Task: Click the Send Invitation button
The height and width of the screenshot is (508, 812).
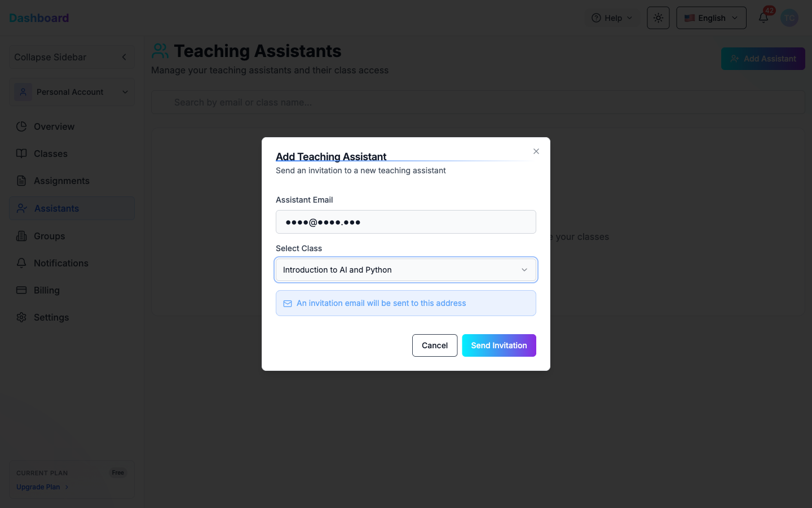Action: tap(498, 345)
